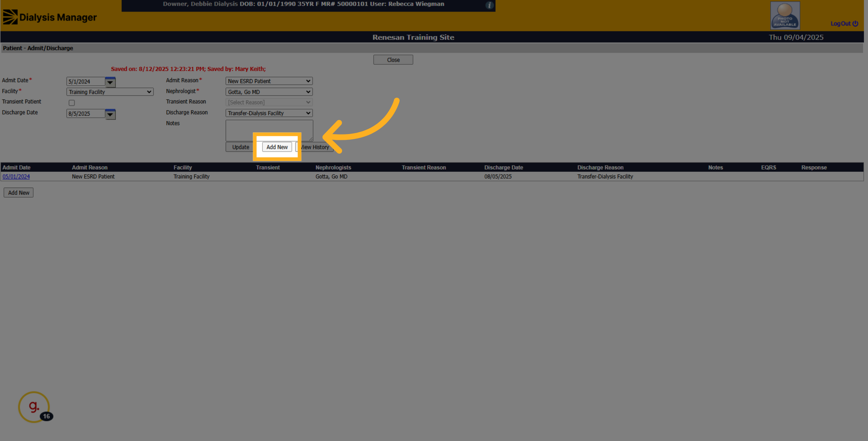The image size is (868, 441).
Task: Click the Dialysis Manager logo
Action: (x=50, y=17)
